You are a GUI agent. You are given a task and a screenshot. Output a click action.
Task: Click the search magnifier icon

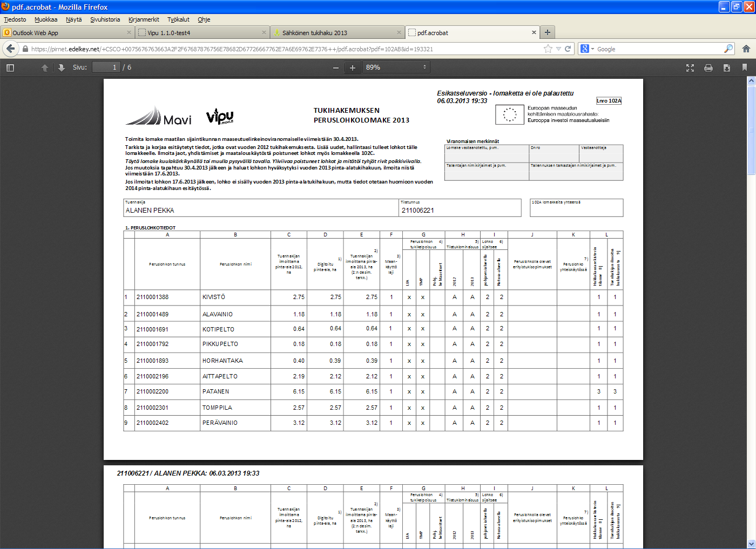click(x=728, y=49)
